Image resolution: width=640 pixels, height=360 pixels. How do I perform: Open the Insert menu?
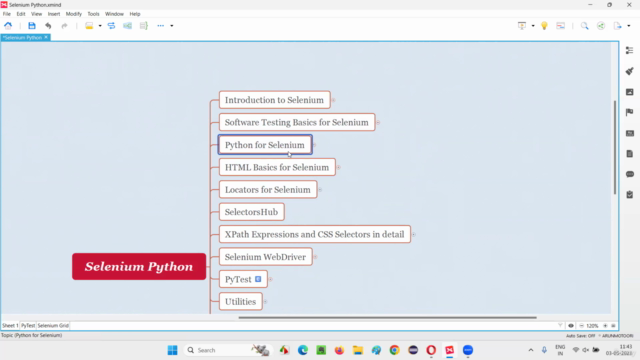[53, 14]
